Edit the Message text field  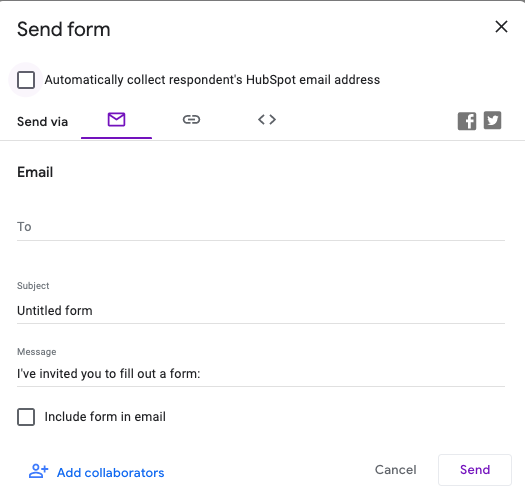(x=261, y=374)
